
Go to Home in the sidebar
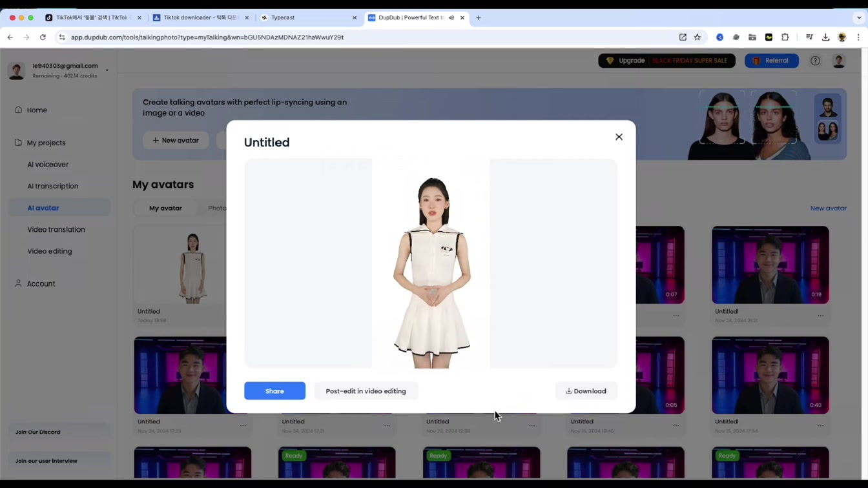37,110
